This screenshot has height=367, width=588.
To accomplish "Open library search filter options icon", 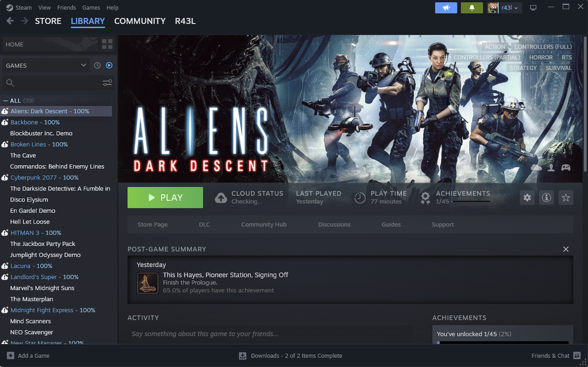I will (107, 83).
